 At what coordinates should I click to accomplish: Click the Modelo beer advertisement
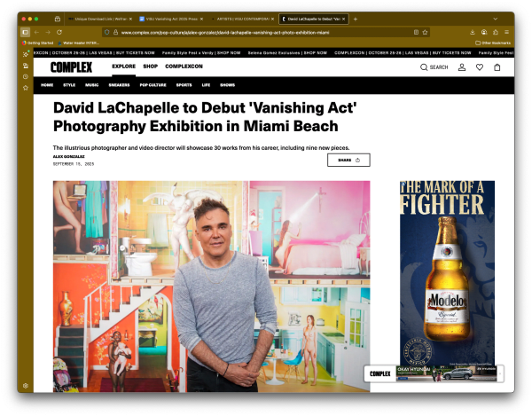pos(447,266)
